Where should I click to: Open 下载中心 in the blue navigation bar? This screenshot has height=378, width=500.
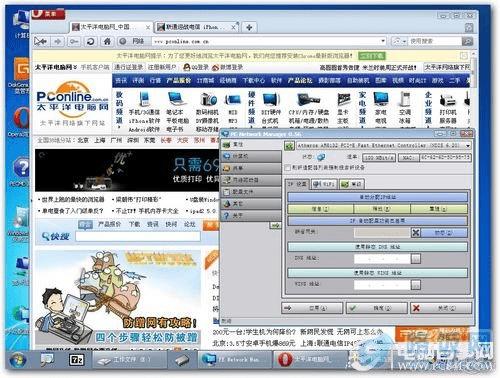[253, 80]
